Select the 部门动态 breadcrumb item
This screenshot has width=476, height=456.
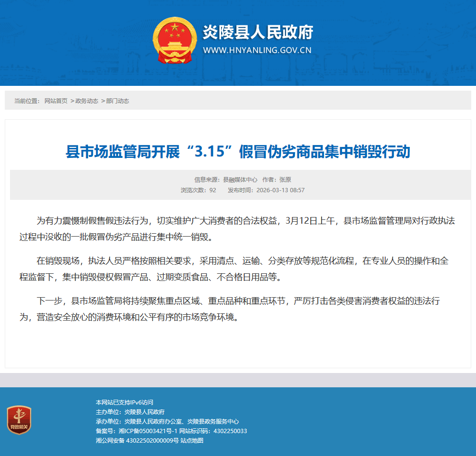click(117, 101)
